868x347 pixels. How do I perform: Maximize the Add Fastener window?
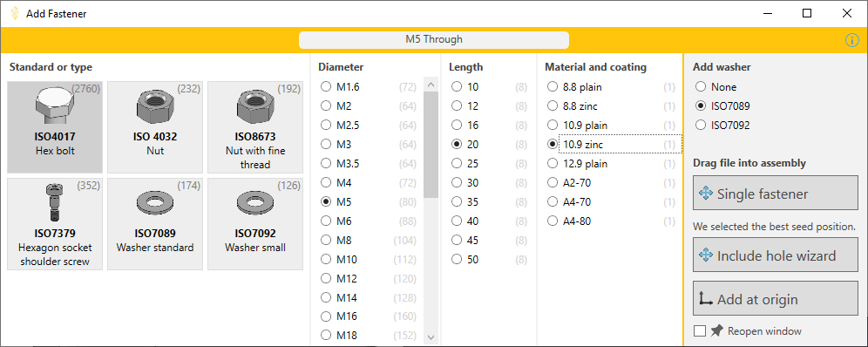pos(807,13)
